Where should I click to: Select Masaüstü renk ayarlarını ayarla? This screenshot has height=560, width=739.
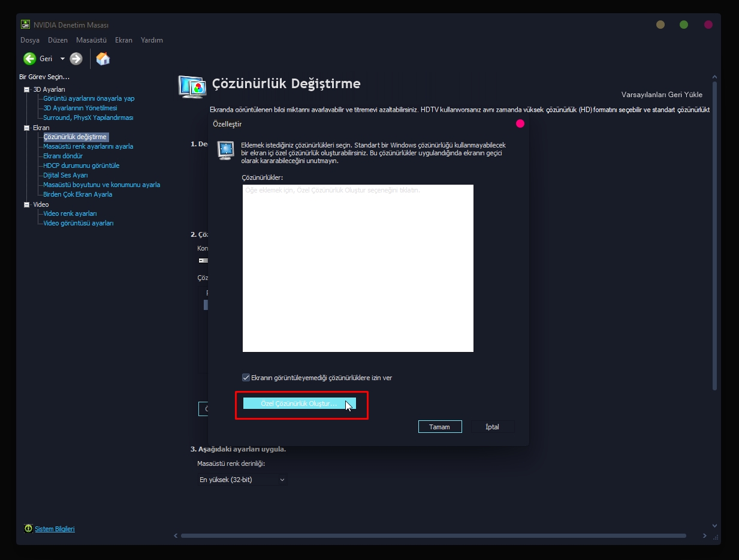(88, 146)
